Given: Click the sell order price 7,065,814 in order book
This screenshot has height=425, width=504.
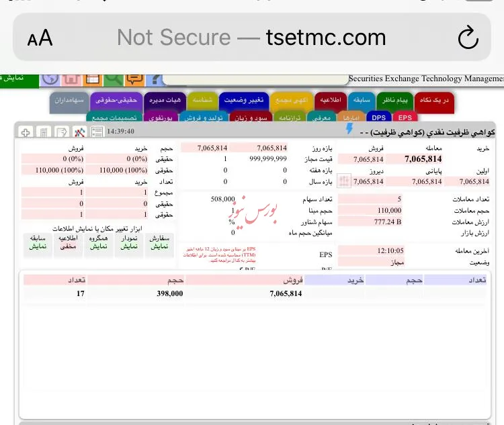Looking at the screenshot, I should pyautogui.click(x=286, y=293).
